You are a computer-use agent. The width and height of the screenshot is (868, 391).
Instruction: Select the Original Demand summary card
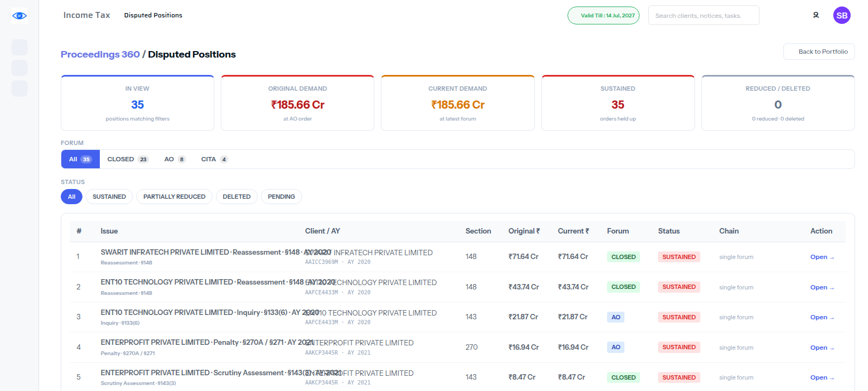[x=297, y=103]
